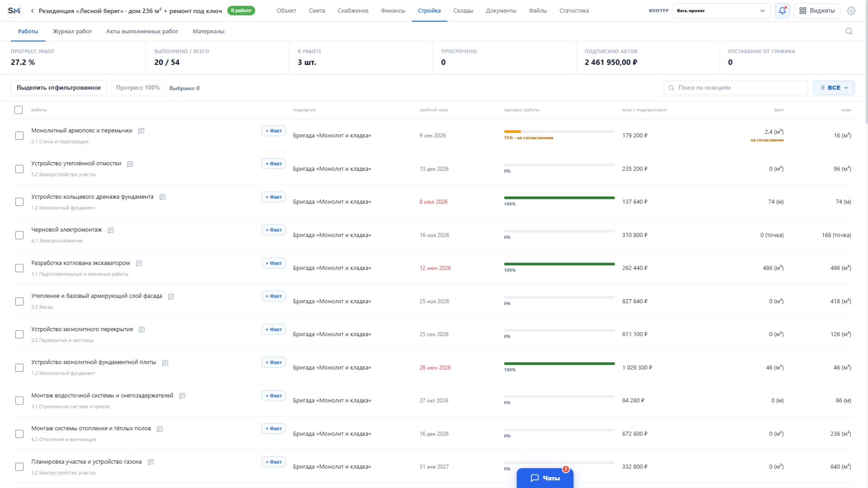The height and width of the screenshot is (488, 868).
Task: Open the settings gear icon
Action: pyautogui.click(x=851, y=11)
